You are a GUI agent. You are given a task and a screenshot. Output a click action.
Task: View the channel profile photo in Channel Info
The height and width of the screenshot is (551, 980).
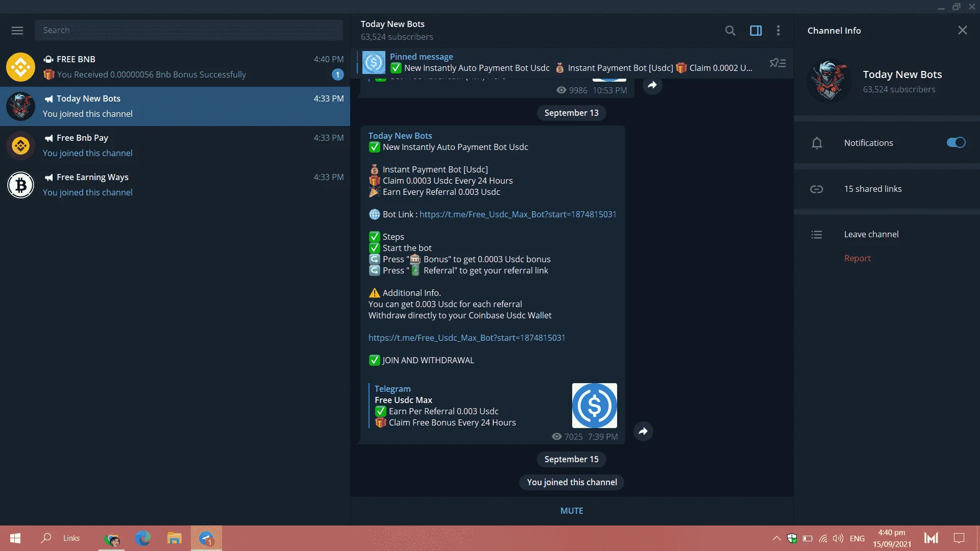pyautogui.click(x=829, y=82)
